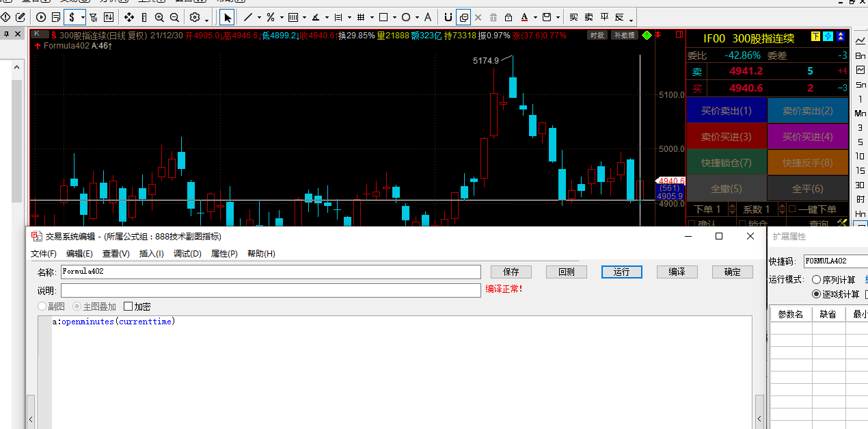Select the arrow pointer tool

[x=228, y=17]
